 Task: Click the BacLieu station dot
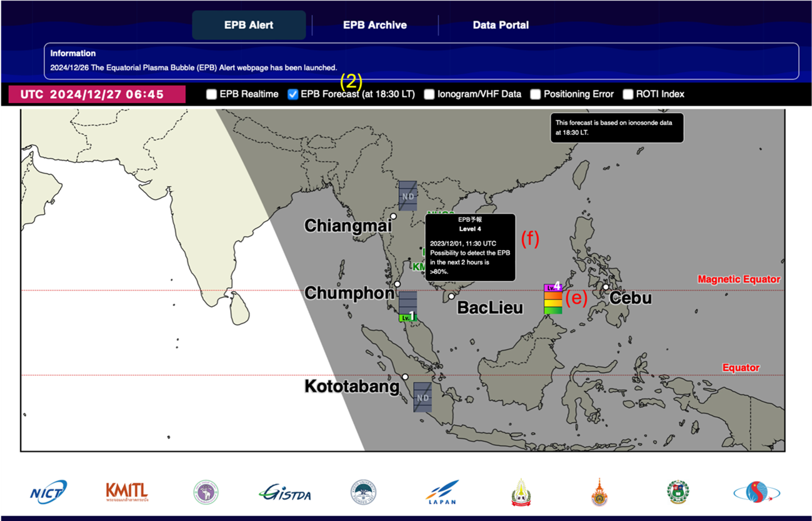[x=452, y=295]
